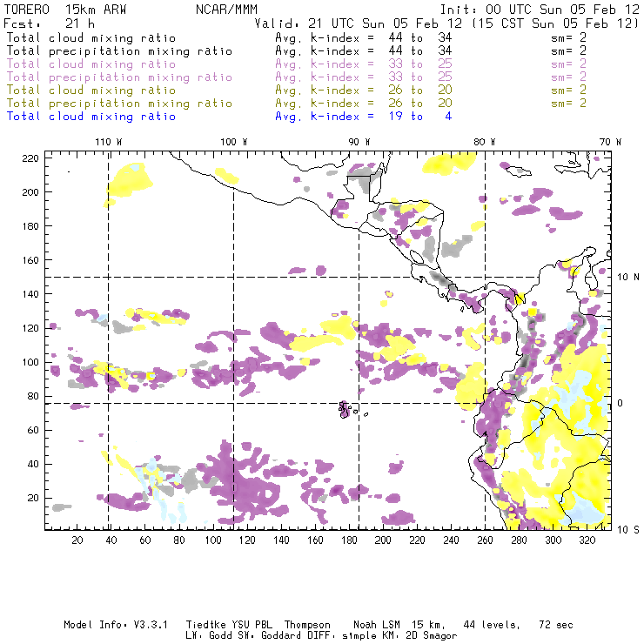Click the olive "Total cloud mixing ratio" legend line
Viewport: 644px width, 644px height.
(91, 90)
